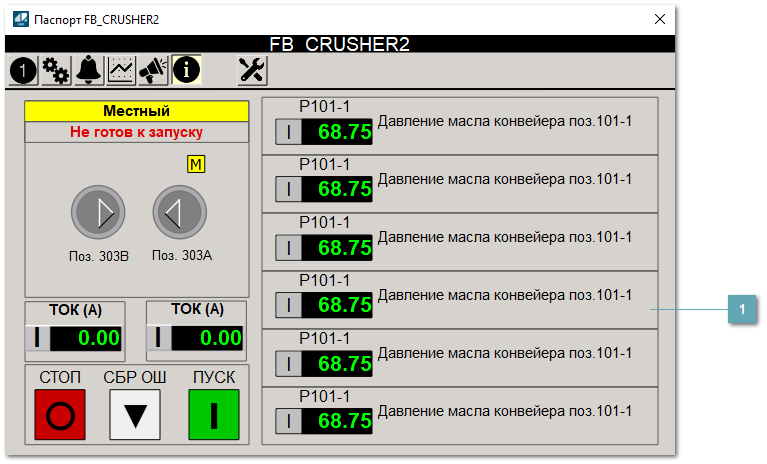Click the megaphone notifications icon
Viewport: 767px width, 464px height.
pyautogui.click(x=153, y=70)
